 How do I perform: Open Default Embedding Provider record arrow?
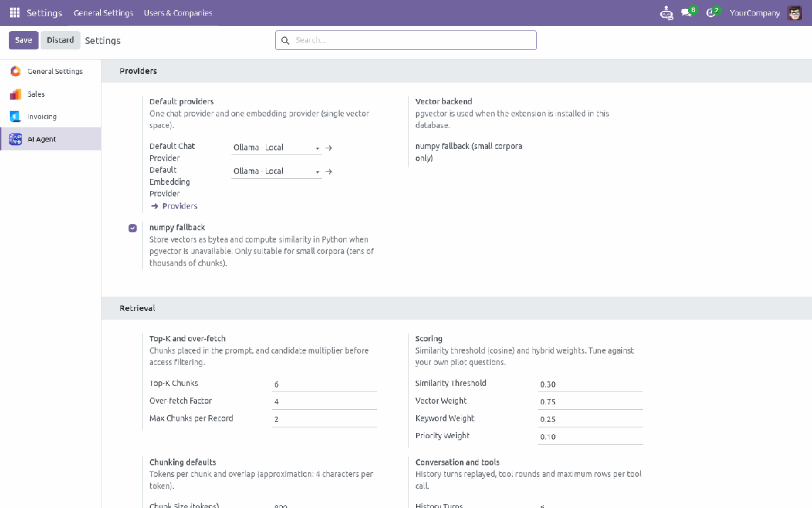(x=329, y=171)
